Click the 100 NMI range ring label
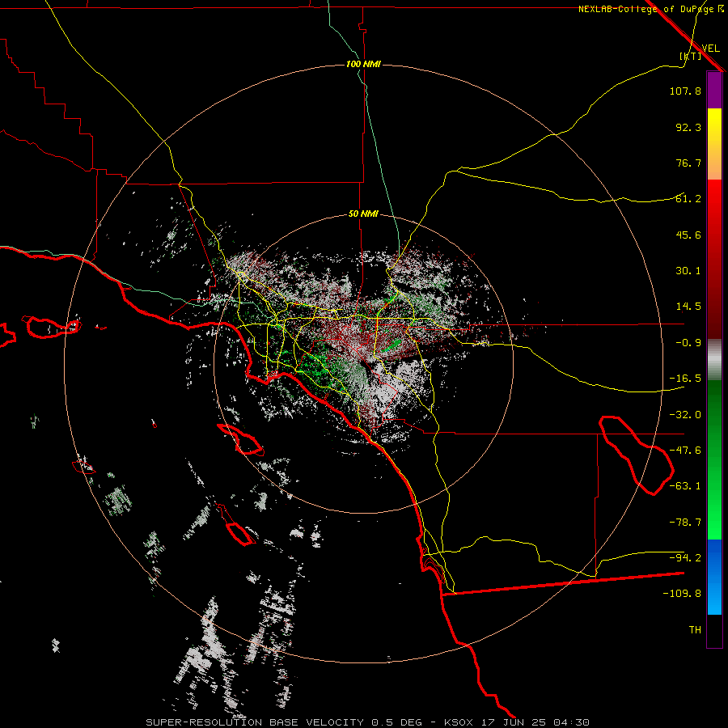 tap(363, 64)
